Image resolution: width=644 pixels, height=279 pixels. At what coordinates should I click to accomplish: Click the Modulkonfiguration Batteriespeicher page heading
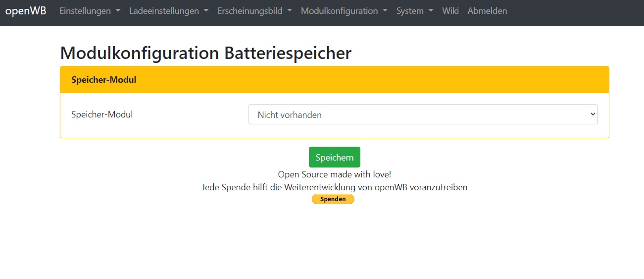point(205,53)
